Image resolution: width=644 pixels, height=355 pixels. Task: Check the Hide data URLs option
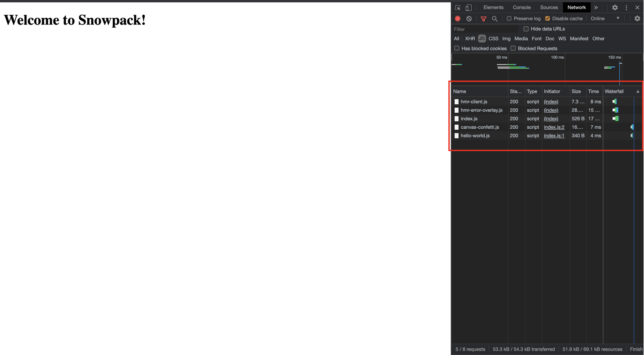(x=526, y=29)
